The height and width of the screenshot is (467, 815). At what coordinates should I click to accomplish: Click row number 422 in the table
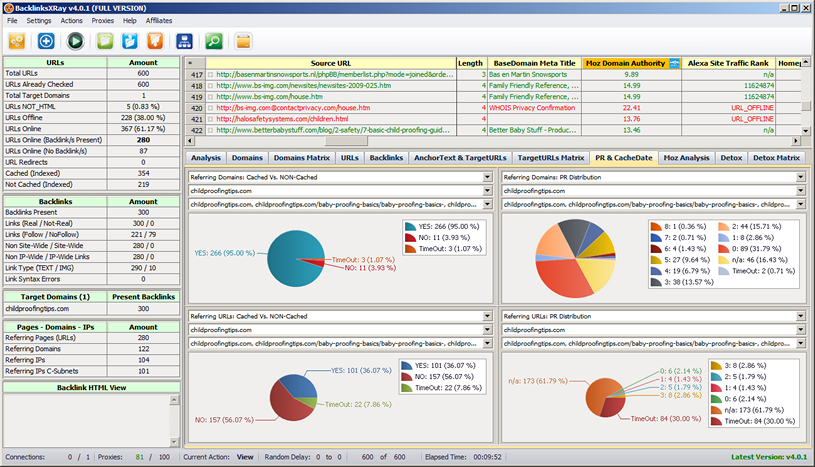click(196, 131)
